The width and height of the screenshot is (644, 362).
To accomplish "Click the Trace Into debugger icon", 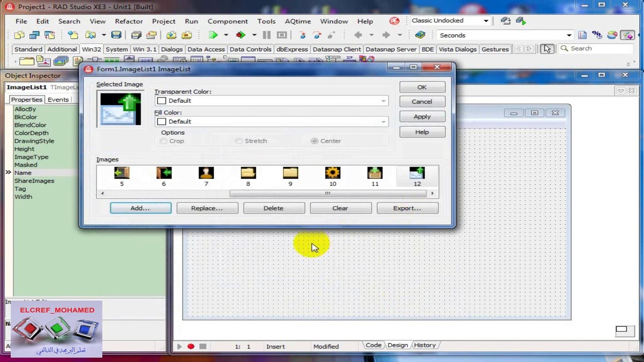I will [x=302, y=35].
